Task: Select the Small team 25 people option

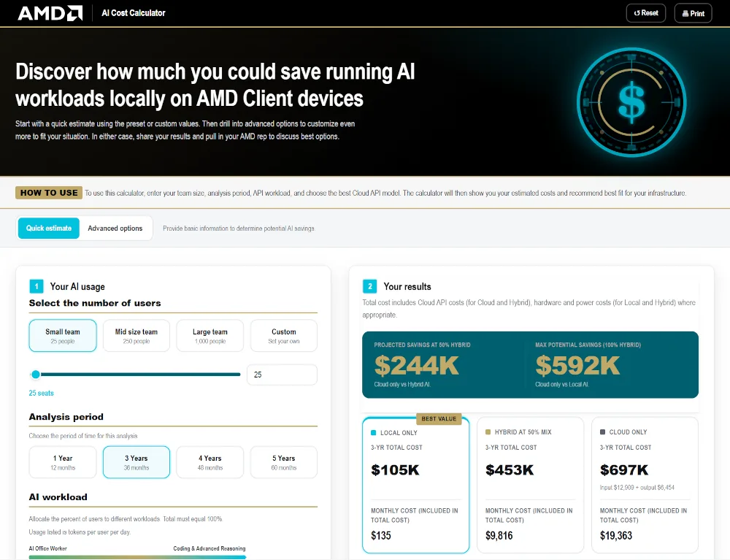Action: 63,336
